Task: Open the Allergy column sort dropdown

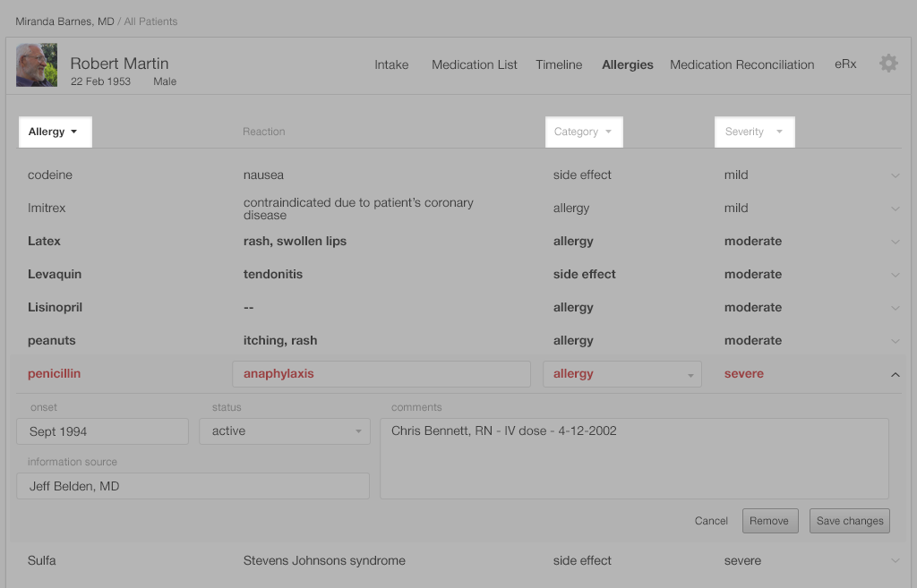Action: coord(55,132)
